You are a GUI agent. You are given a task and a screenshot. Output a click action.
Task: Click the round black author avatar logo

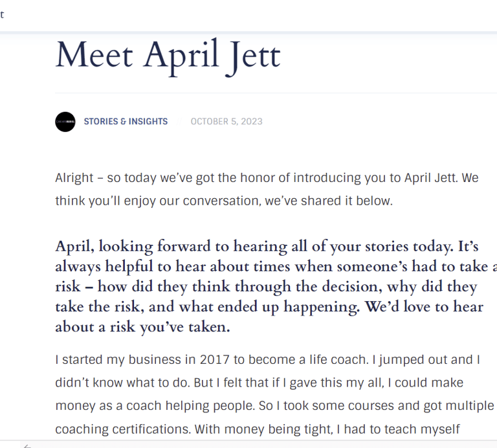click(65, 122)
